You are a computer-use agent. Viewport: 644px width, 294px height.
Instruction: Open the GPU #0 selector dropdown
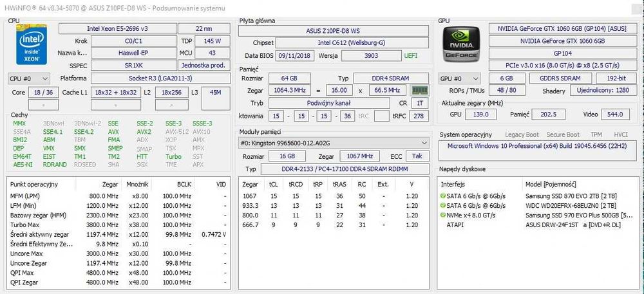tap(460, 78)
